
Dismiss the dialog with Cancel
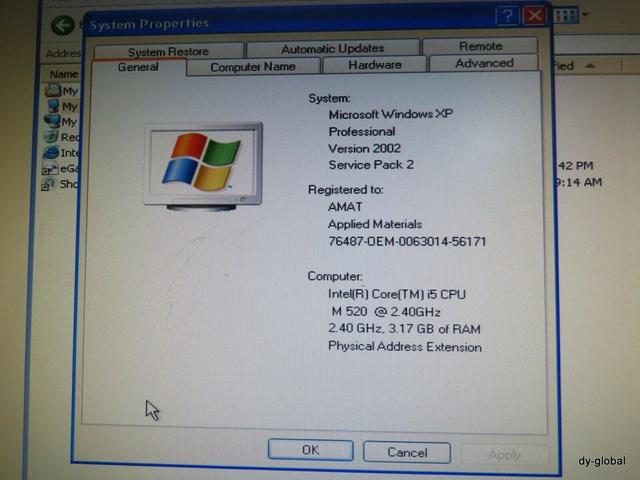tap(407, 452)
